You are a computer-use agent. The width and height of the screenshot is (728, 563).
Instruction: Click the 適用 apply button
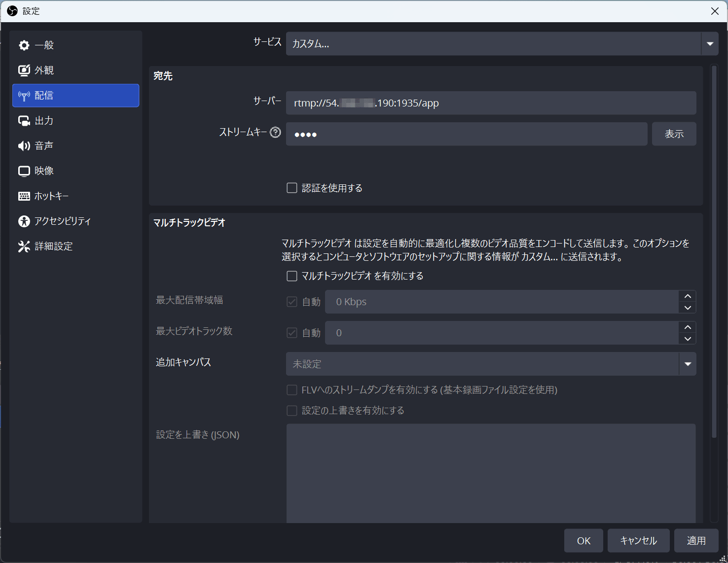[x=696, y=541]
